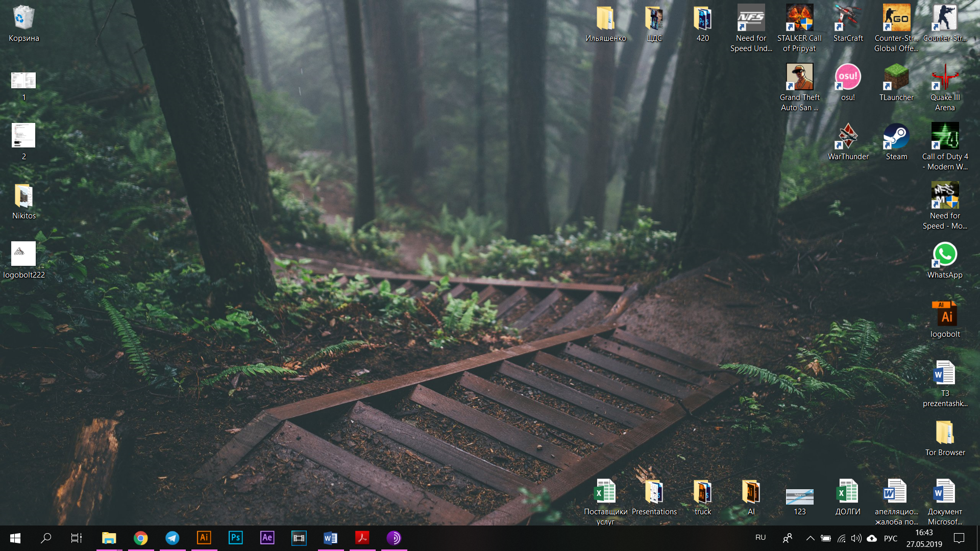The height and width of the screenshot is (551, 980).
Task: Launch the Counter-Str... shortcut beside the Global Offensive shortcut
Action: [x=945, y=24]
